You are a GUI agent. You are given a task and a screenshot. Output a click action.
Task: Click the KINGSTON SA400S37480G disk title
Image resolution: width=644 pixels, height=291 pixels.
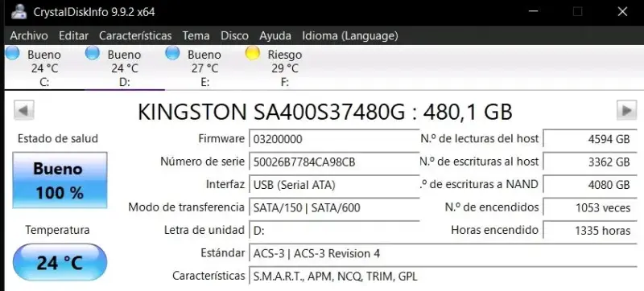click(x=325, y=112)
